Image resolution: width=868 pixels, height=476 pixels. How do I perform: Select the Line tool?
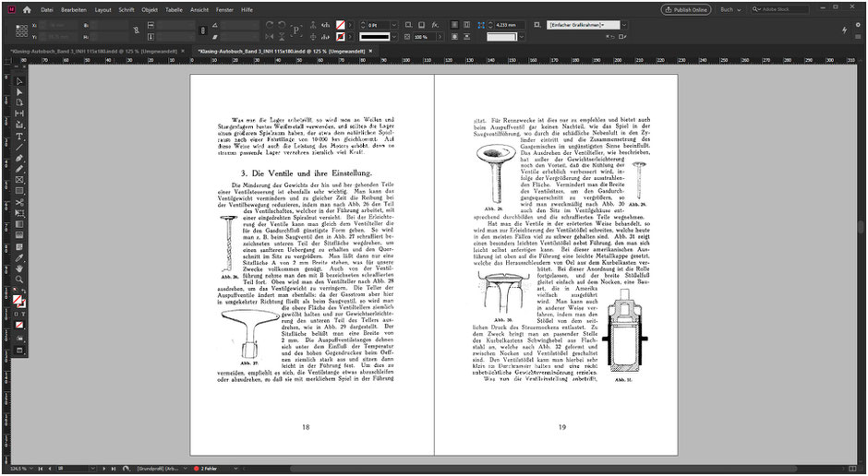pos(19,147)
